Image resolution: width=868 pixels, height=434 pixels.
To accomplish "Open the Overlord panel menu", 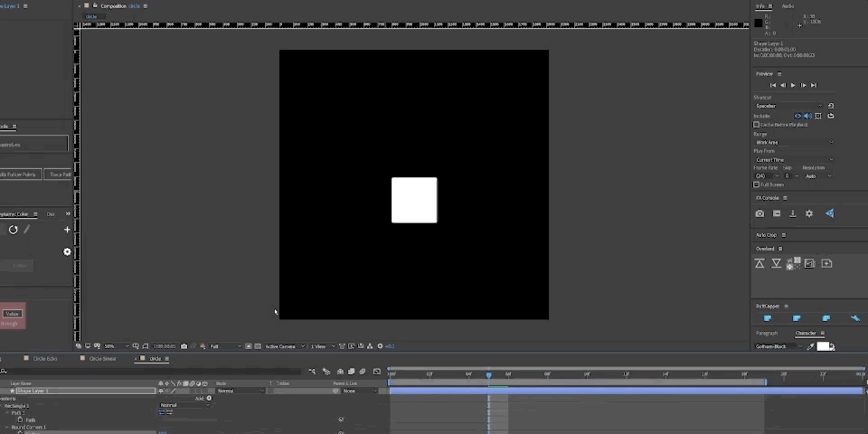I will tap(780, 250).
